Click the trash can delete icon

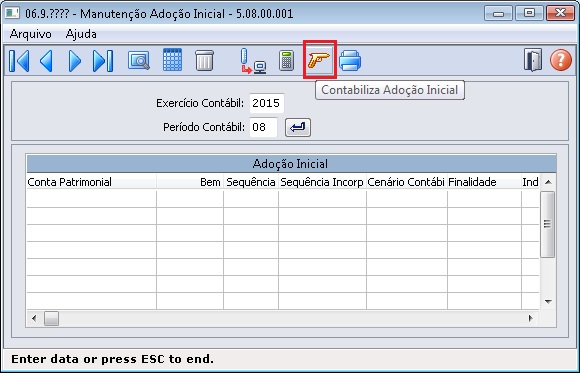(205, 61)
